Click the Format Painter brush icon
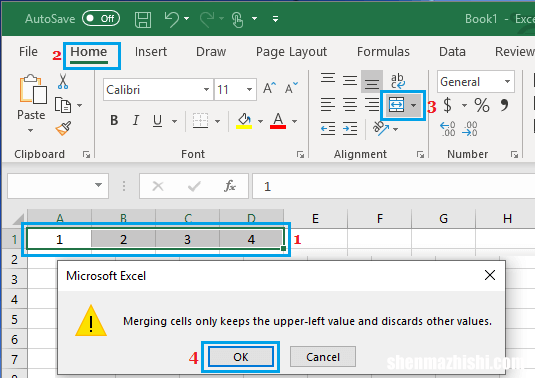Image resolution: width=535 pixels, height=378 pixels. pos(63,129)
